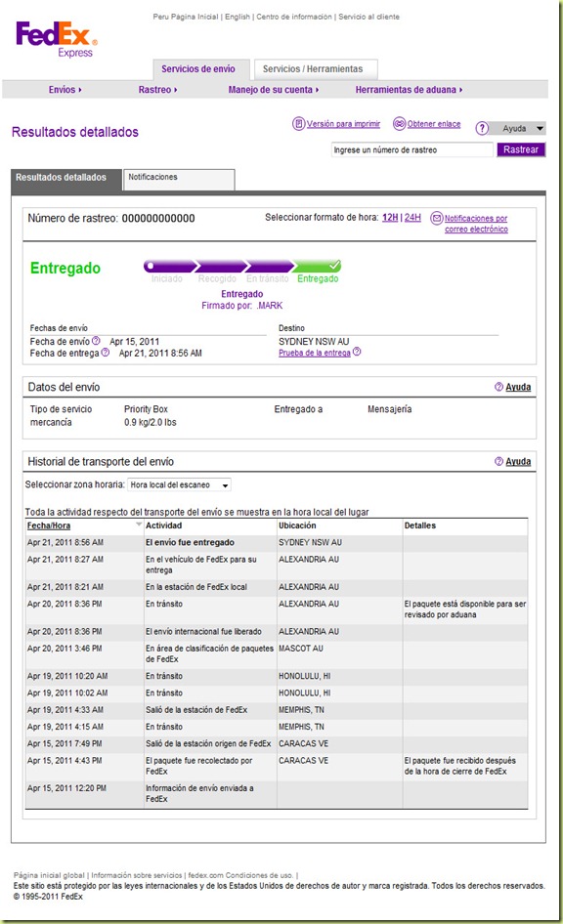
Task: Click 'En la estación de FedEx local' row
Action: click(x=277, y=587)
